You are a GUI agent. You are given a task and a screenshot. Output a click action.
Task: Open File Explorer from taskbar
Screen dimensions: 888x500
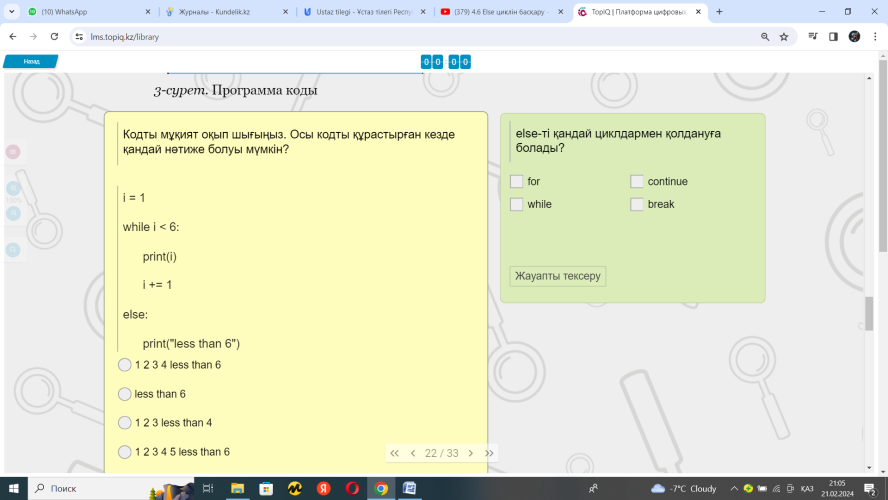[237, 488]
